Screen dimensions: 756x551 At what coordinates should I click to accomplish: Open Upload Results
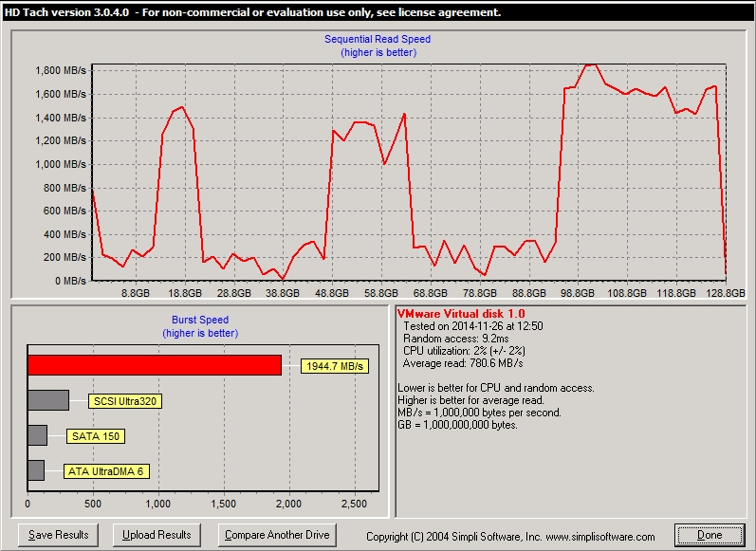(x=157, y=535)
